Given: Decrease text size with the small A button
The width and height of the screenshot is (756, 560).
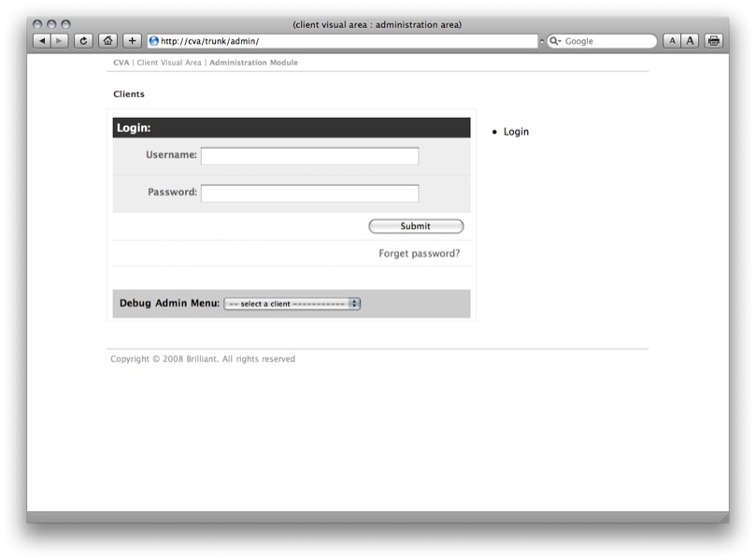Looking at the screenshot, I should tap(672, 41).
